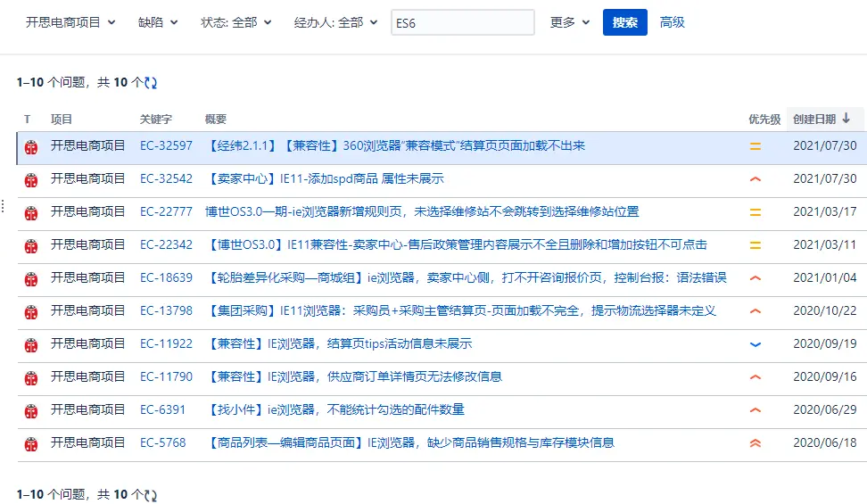The width and height of the screenshot is (867, 504).
Task: Open summary IE11-添加spd商品 属性未展示
Action: click(325, 178)
